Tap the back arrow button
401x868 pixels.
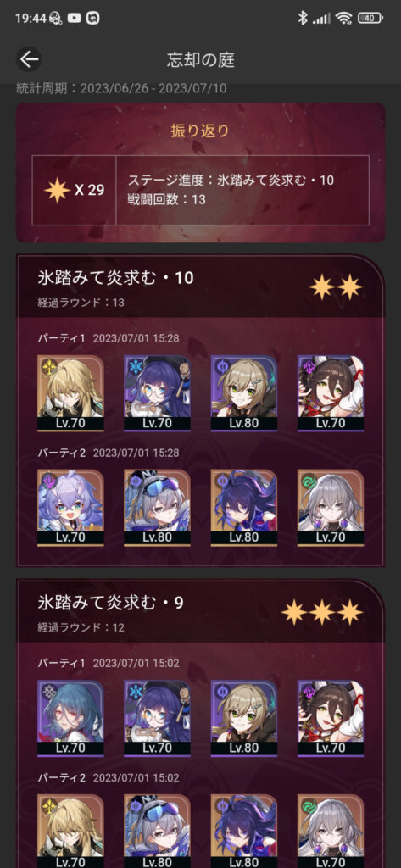tap(29, 59)
